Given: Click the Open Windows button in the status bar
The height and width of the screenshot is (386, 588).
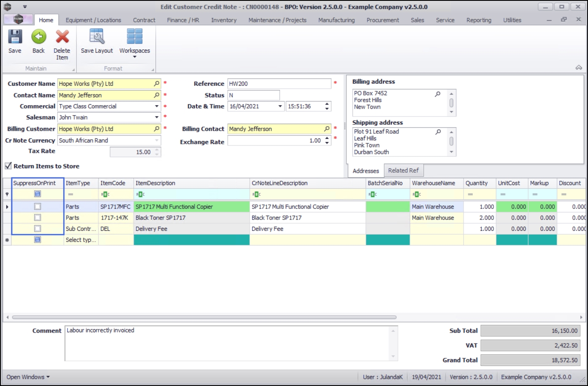Looking at the screenshot, I should point(28,377).
